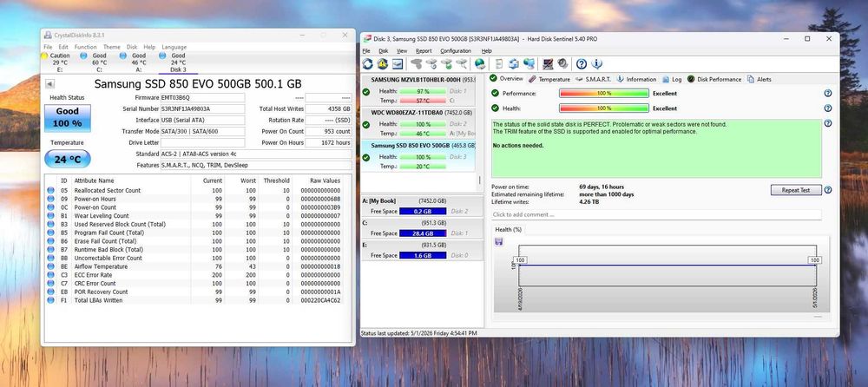Viewport: 868px width, 387px height.
Task: Switch to the Disk Performance tab
Action: (714, 79)
